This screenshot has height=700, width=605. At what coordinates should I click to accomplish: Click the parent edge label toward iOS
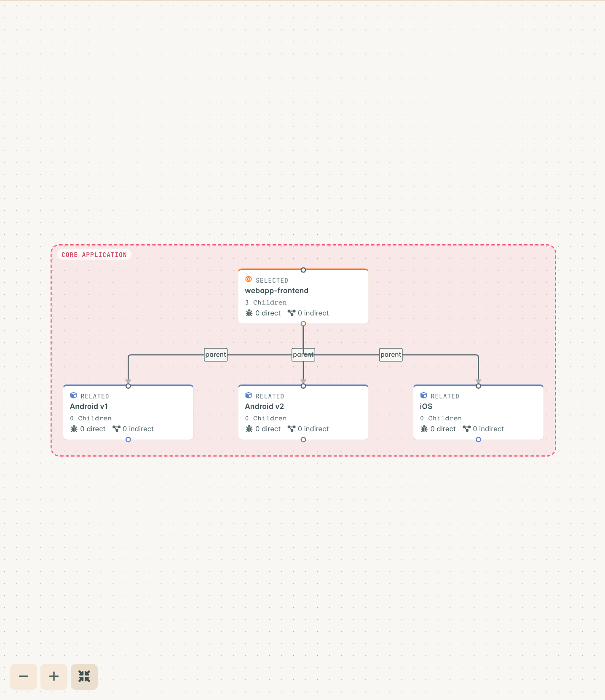pos(391,355)
